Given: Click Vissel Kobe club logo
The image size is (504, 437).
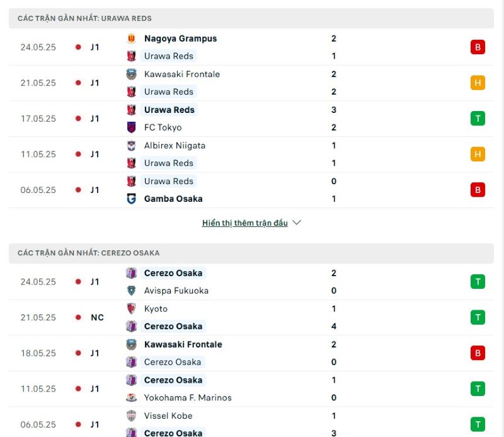Looking at the screenshot, I should (x=131, y=416).
